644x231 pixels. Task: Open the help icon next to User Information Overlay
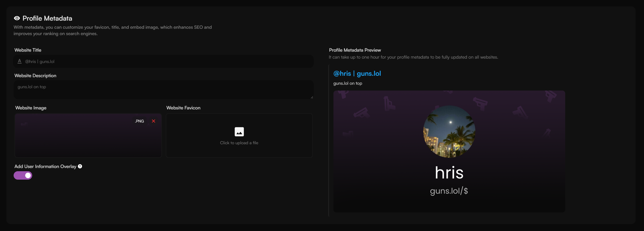point(80,166)
